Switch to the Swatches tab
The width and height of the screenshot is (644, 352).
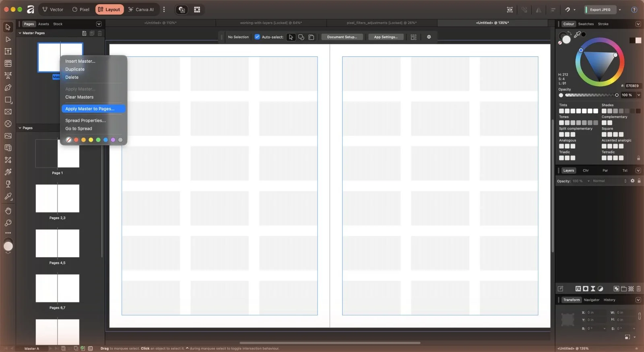(x=586, y=24)
